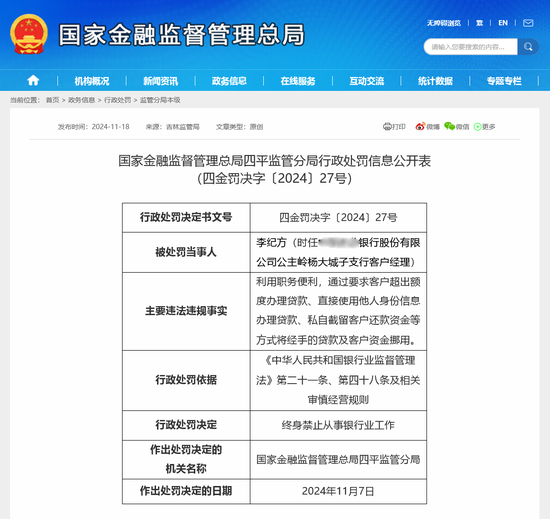
Task: Click the 国家金融监督管理总局 site title
Action: tap(182, 35)
